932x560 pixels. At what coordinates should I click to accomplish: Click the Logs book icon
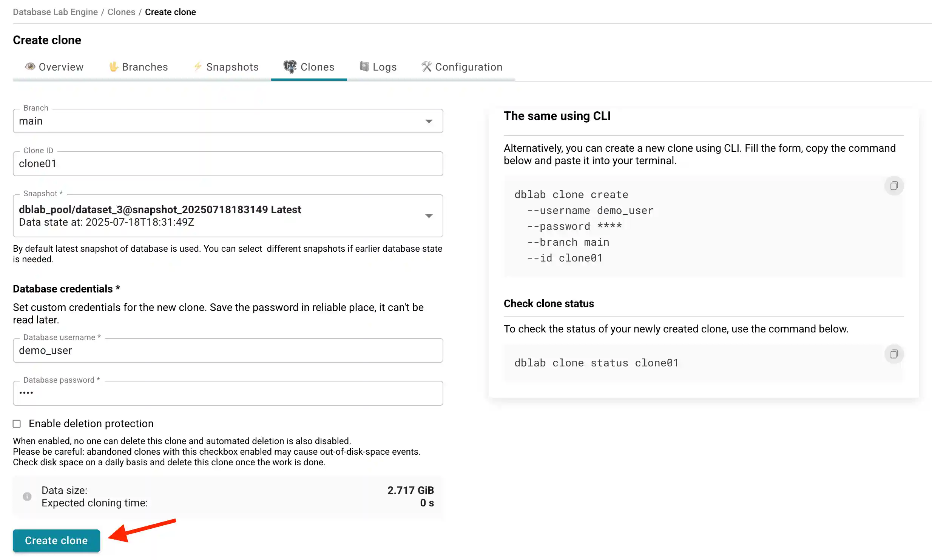click(364, 67)
